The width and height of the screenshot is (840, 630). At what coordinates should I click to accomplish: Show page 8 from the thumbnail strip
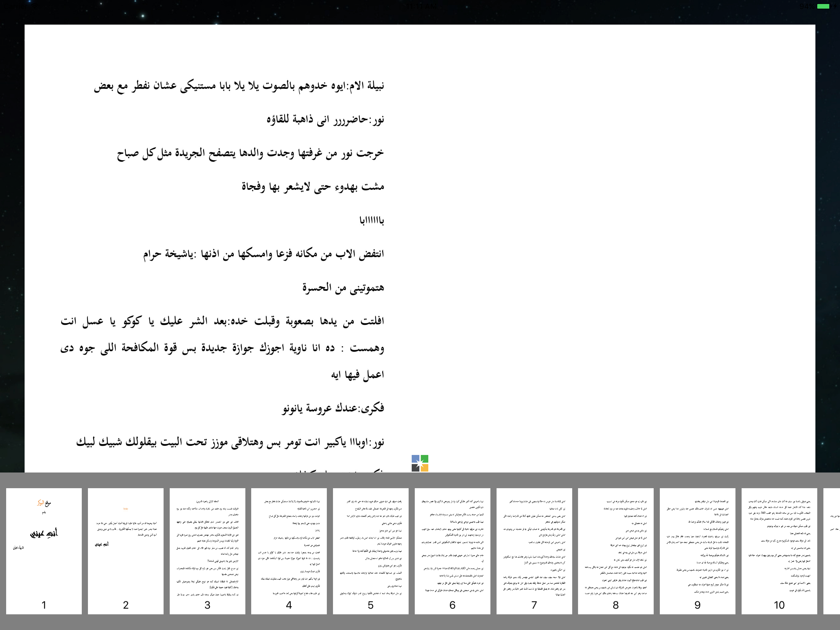coord(616,551)
